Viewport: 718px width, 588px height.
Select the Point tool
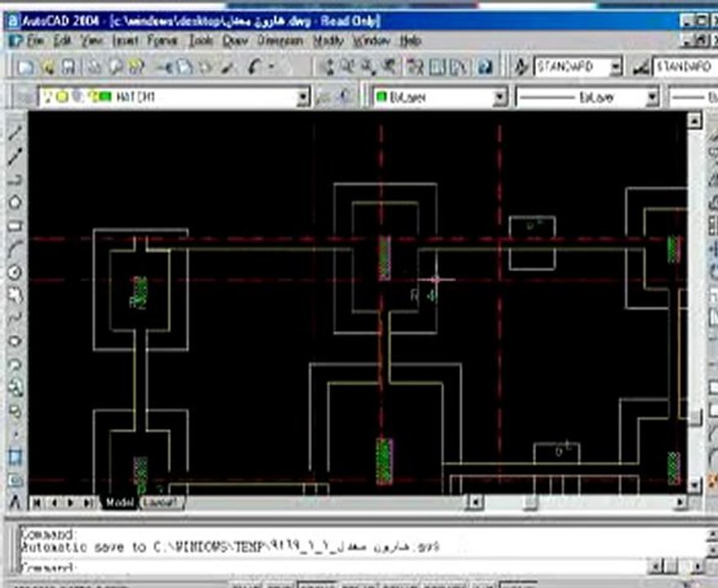click(x=15, y=433)
